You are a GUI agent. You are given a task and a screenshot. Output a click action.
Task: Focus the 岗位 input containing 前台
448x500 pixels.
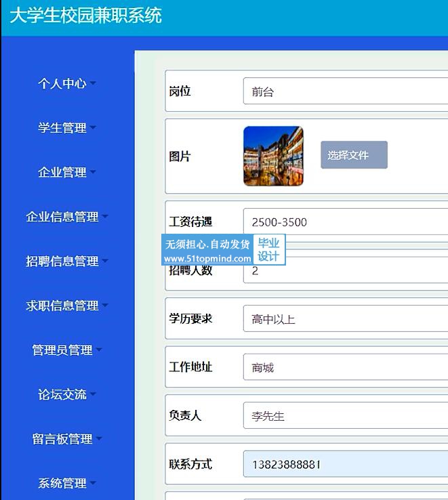pos(346,91)
